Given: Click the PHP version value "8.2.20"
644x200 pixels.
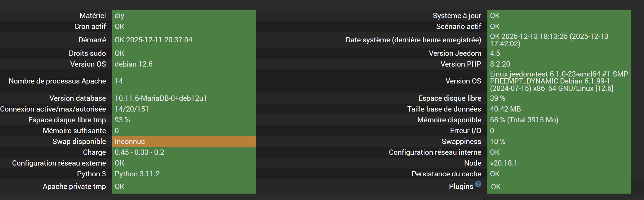Looking at the screenshot, I should coord(500,64).
